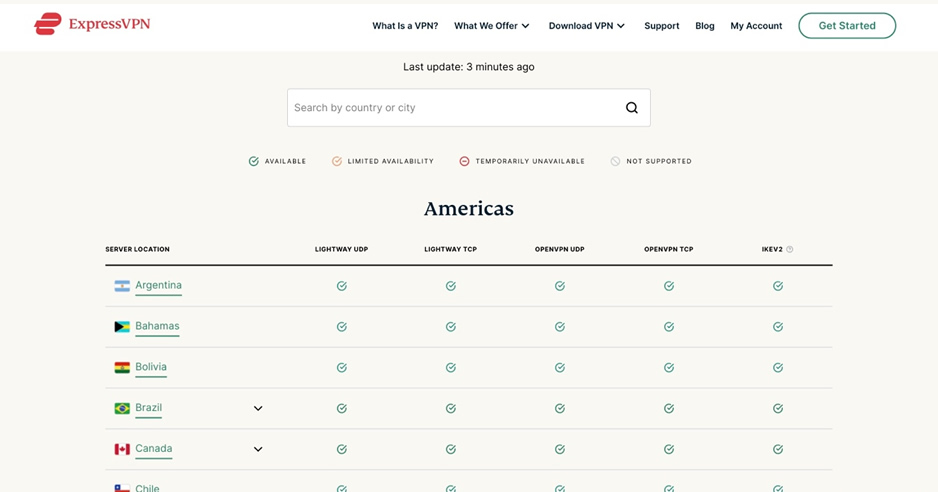Click the Bolivia flag icon

122,368
